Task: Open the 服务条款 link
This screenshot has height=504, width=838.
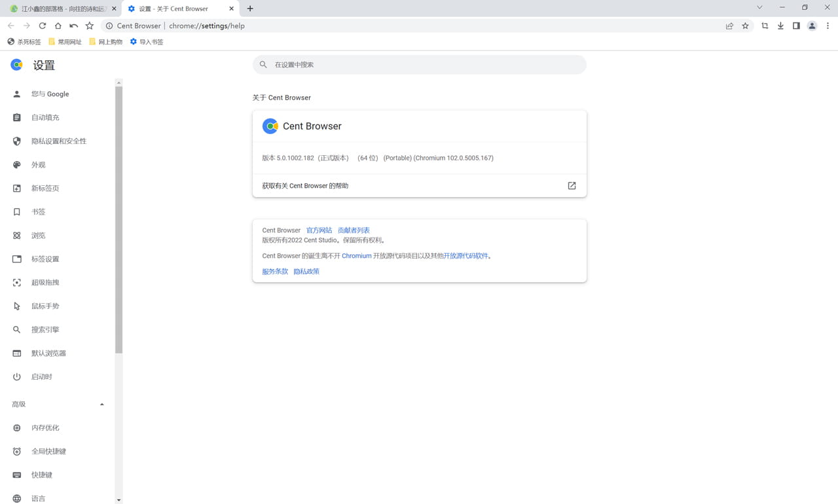Action: pos(275,272)
